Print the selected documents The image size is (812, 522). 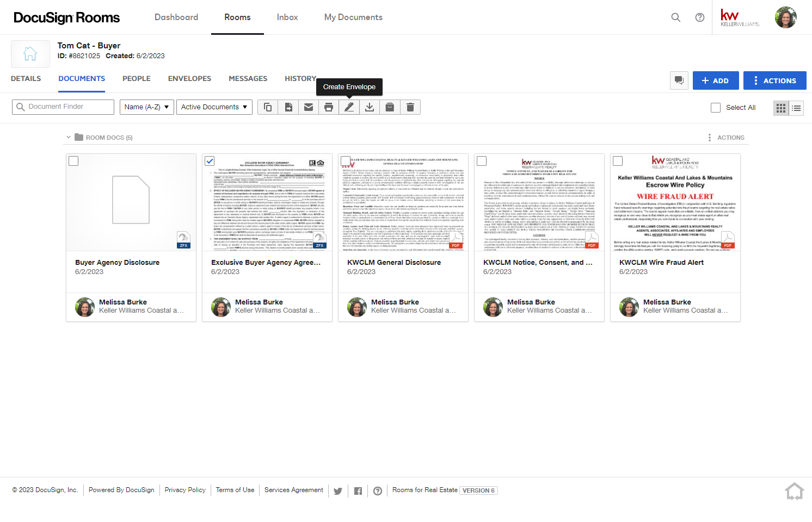(329, 107)
